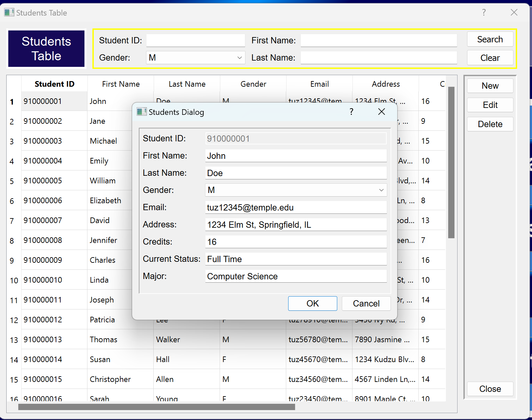Select last name Walker
Viewport: 532px width, 420px height.
pyautogui.click(x=187, y=340)
